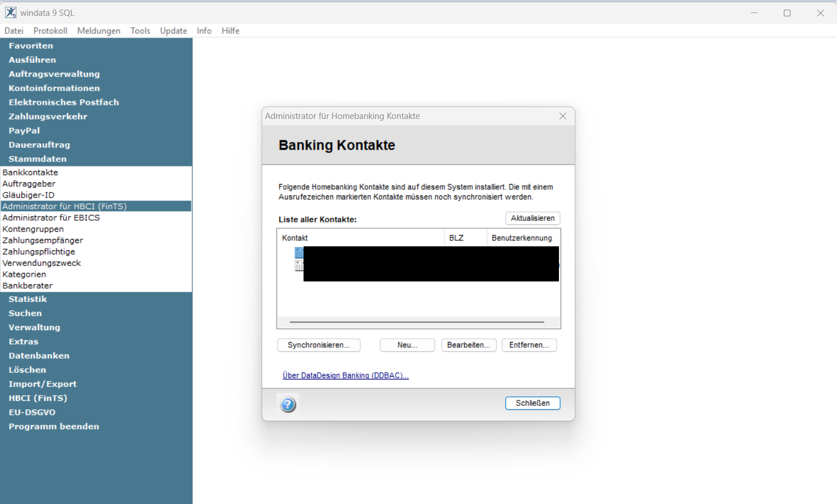This screenshot has width=837, height=504.
Task: Select Gläubiger-ID under Stammdaten
Action: pyautogui.click(x=96, y=195)
